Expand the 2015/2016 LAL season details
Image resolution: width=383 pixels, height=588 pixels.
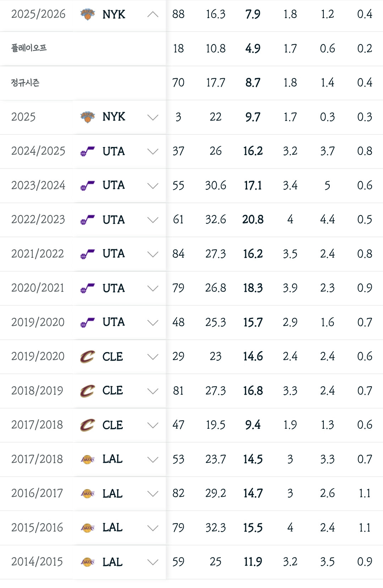153,528
